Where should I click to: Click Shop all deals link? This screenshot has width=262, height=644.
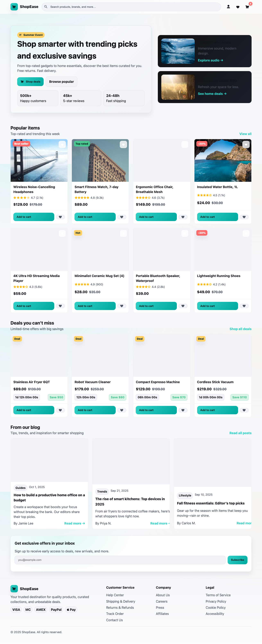[x=240, y=329]
